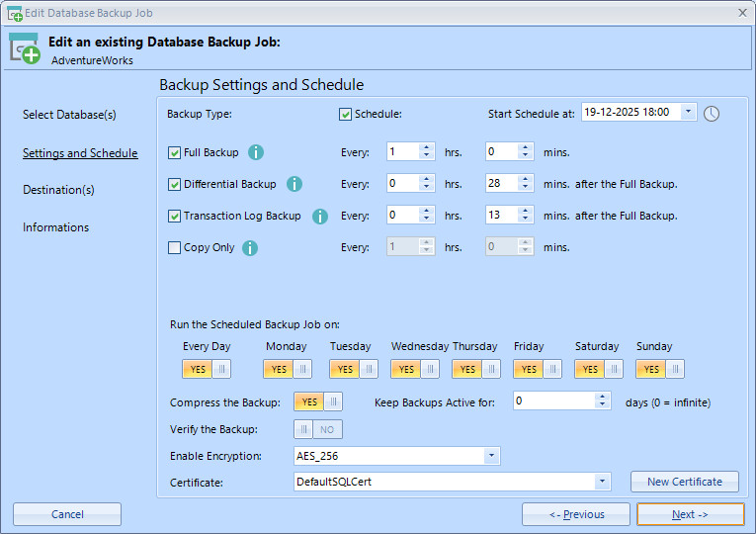Click the New Certificate button
The image size is (756, 534).
685,482
